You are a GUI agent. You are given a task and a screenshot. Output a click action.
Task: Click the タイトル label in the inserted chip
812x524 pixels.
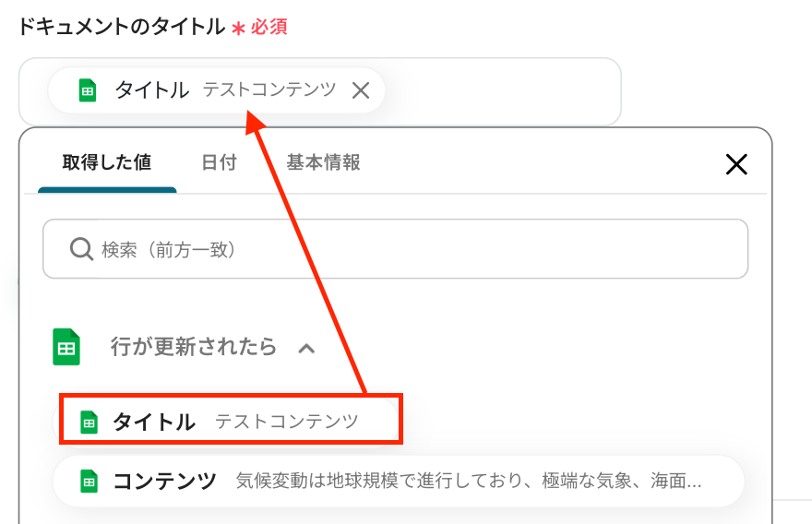152,90
